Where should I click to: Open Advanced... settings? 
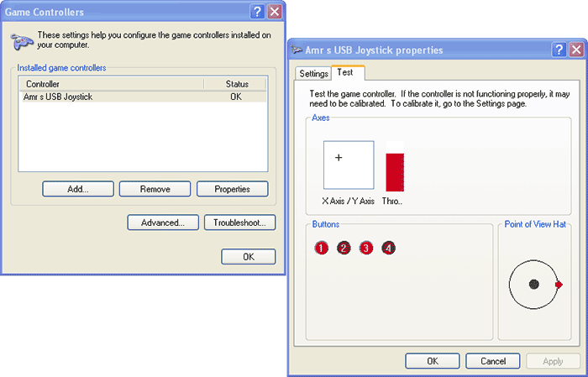pos(163,223)
